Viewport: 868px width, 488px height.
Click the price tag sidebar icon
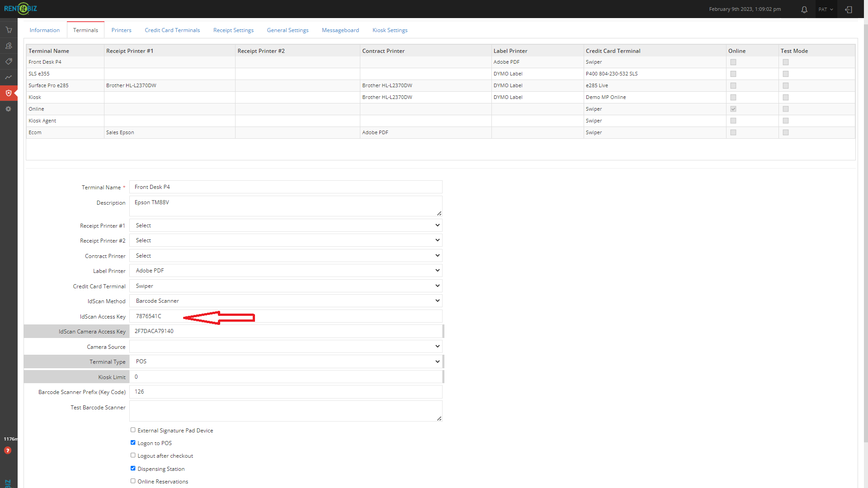tap(9, 61)
